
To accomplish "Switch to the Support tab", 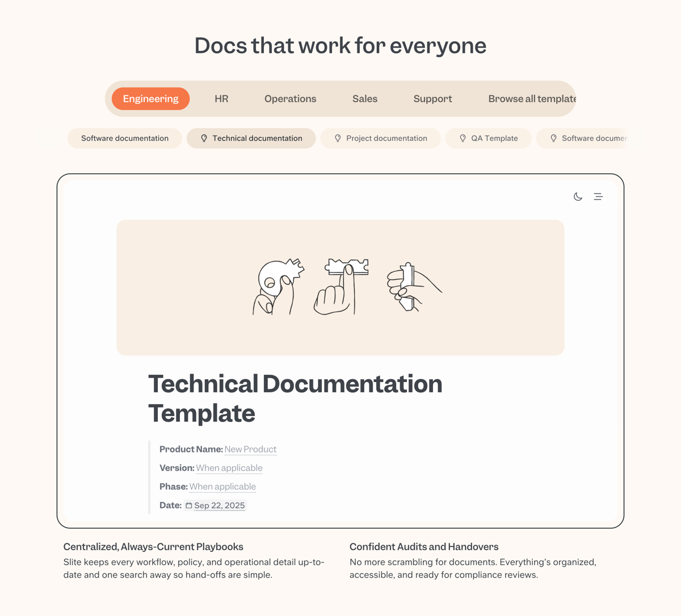I will (x=432, y=98).
